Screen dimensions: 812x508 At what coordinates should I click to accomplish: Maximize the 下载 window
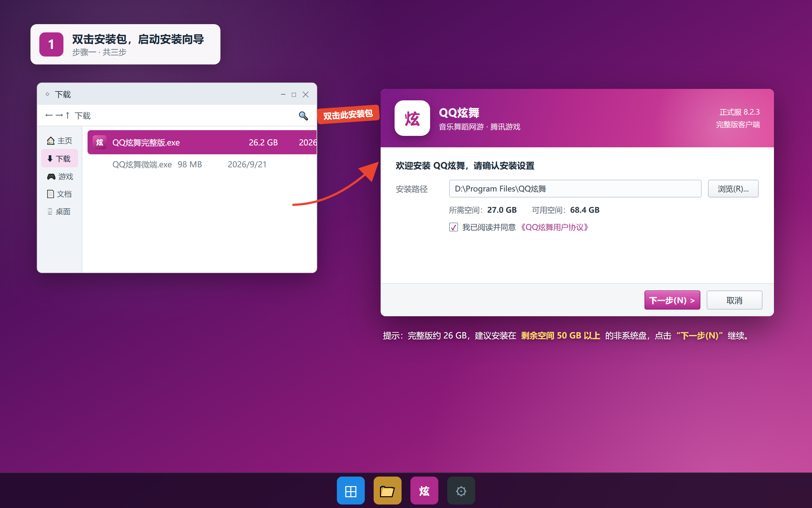click(x=294, y=95)
